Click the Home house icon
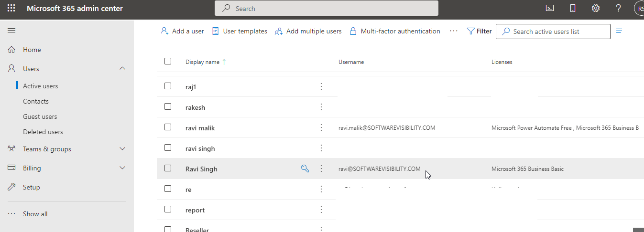 coord(12,50)
